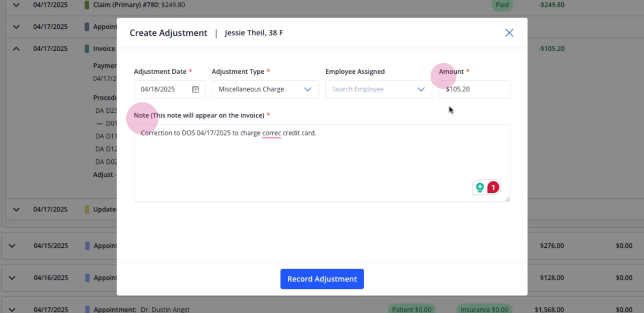This screenshot has width=644, height=313.
Task: Expand the 04/16/2025 appointment row
Action: (x=12, y=278)
